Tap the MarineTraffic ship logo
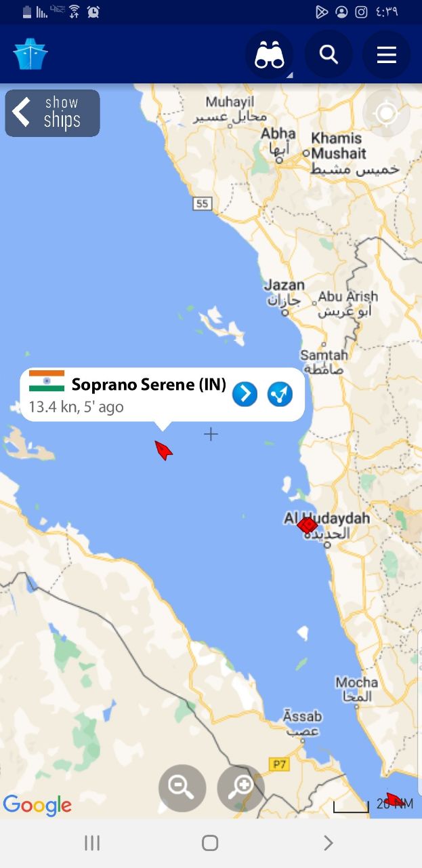The width and height of the screenshot is (422, 868). pyautogui.click(x=30, y=54)
